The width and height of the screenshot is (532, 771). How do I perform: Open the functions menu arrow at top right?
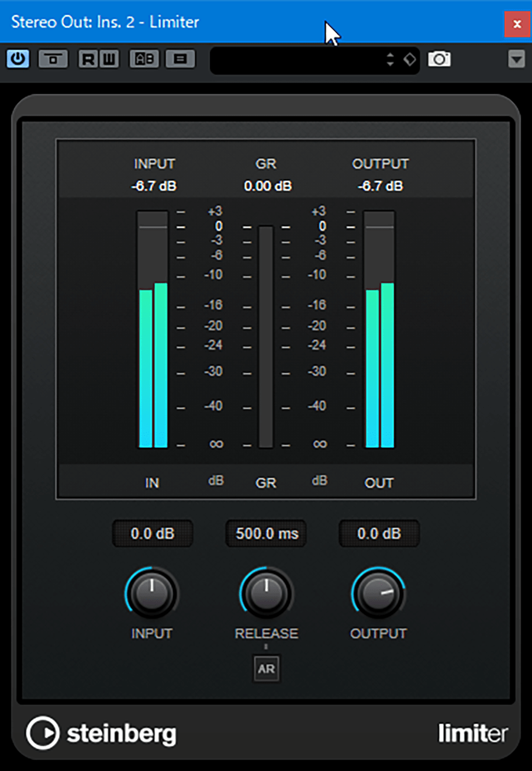coord(517,59)
